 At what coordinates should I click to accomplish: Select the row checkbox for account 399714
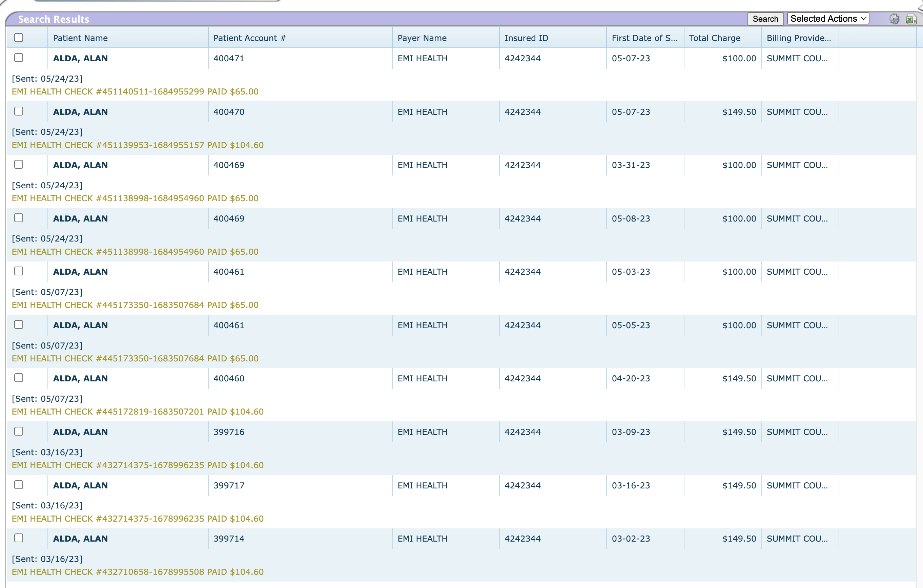(18, 538)
